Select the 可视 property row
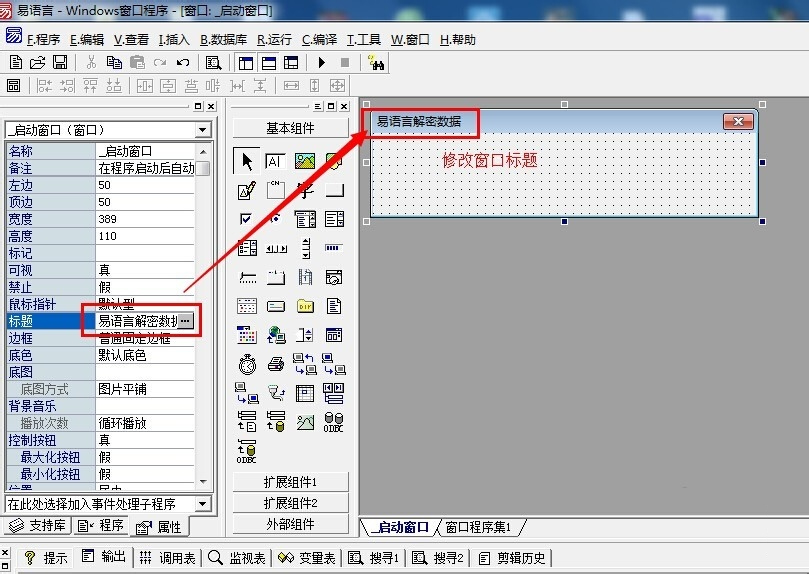This screenshot has width=809, height=574. [101, 270]
